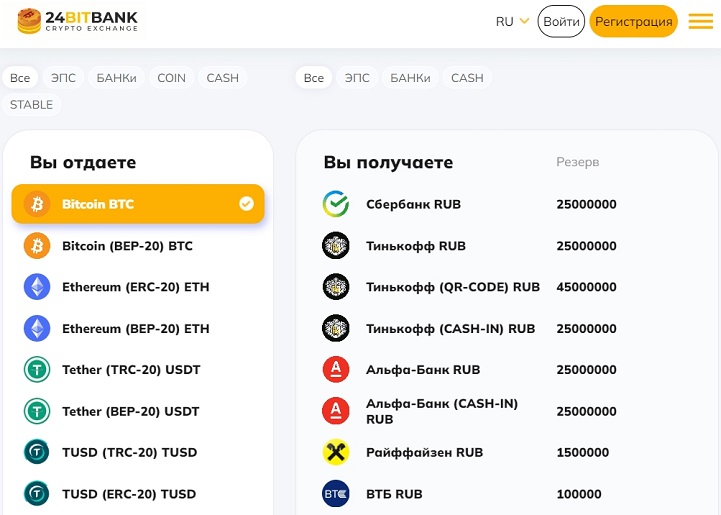This screenshot has height=515, width=721.
Task: Click the Альфа-Банк (CASH-IN) red logo
Action: pyautogui.click(x=336, y=411)
